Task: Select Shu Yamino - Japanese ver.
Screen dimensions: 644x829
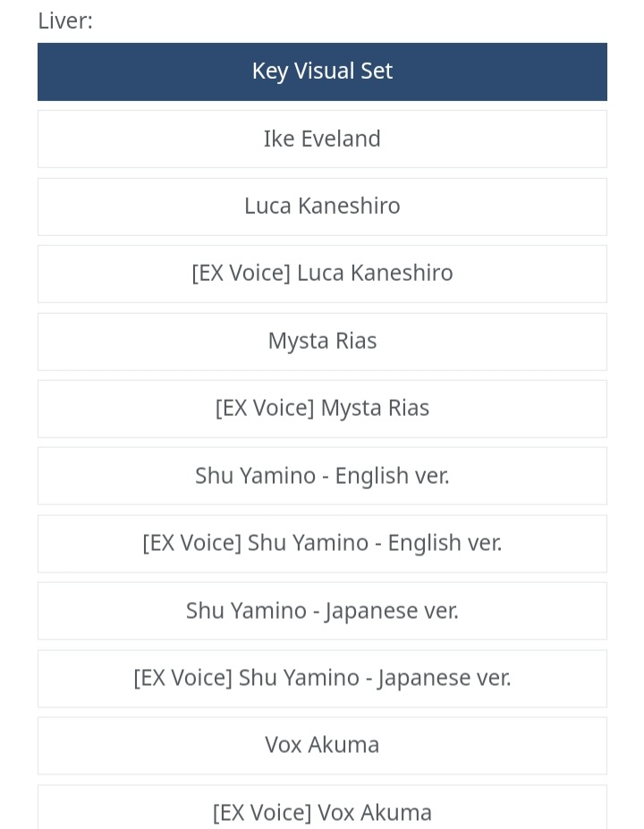Action: 322,611
